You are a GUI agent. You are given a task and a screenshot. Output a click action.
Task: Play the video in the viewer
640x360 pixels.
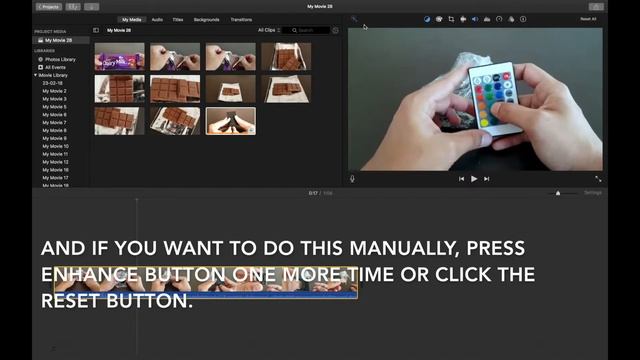(474, 179)
